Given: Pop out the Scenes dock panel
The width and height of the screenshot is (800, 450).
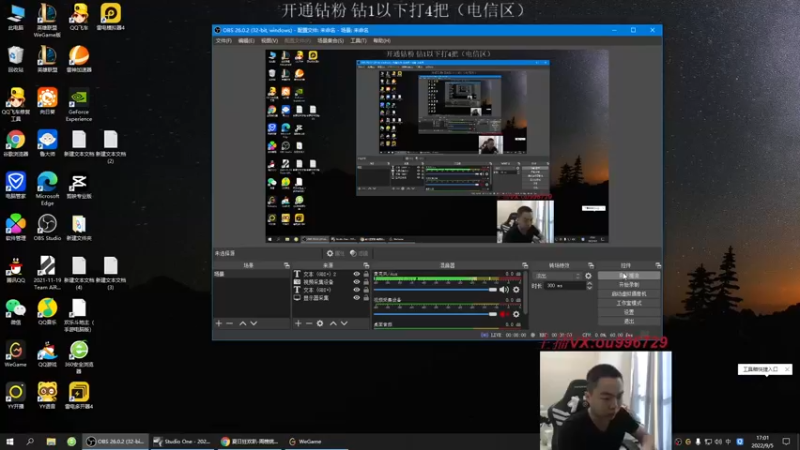Looking at the screenshot, I should point(286,265).
